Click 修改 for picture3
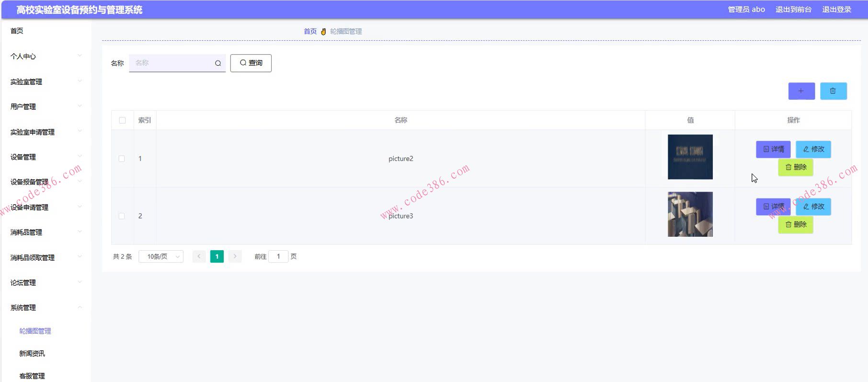This screenshot has width=868, height=382. point(813,207)
